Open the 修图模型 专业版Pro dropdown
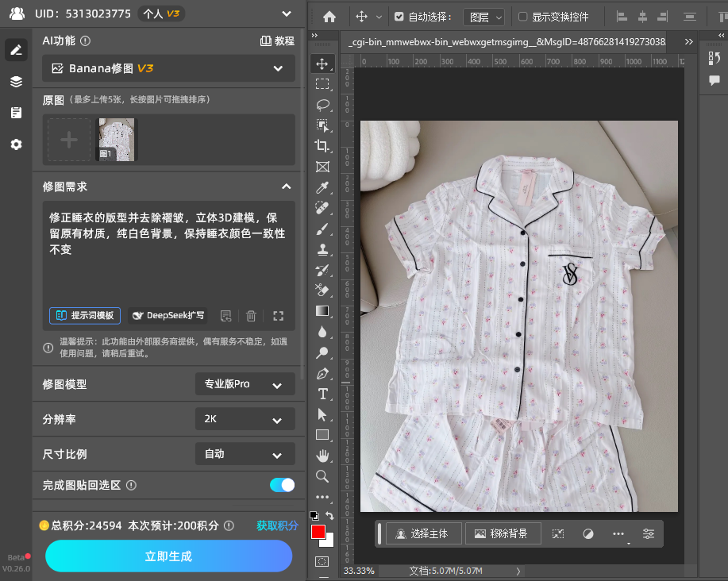Image resolution: width=728 pixels, height=581 pixels. click(x=245, y=384)
